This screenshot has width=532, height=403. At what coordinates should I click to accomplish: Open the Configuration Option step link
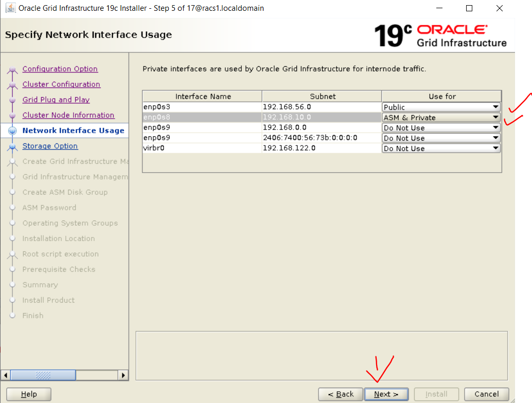pos(60,69)
